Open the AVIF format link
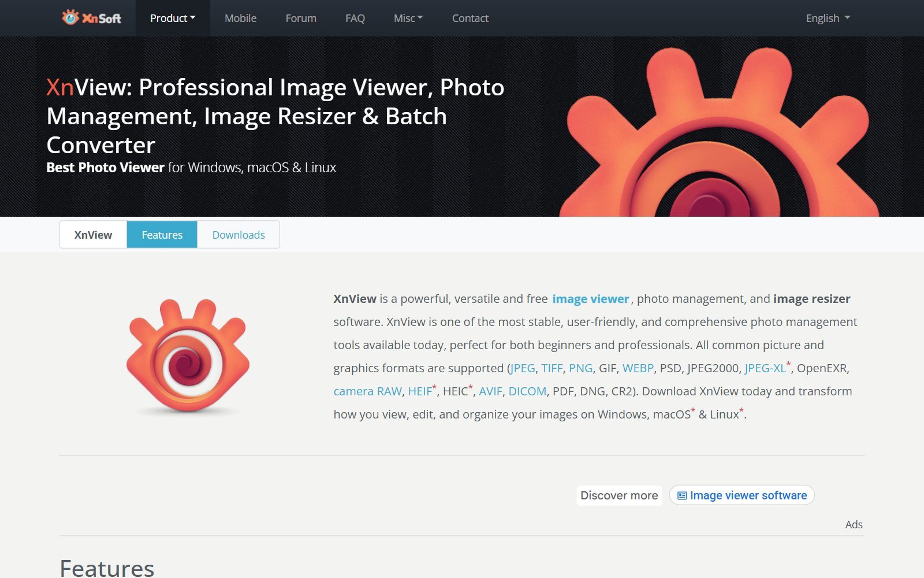 tap(490, 391)
